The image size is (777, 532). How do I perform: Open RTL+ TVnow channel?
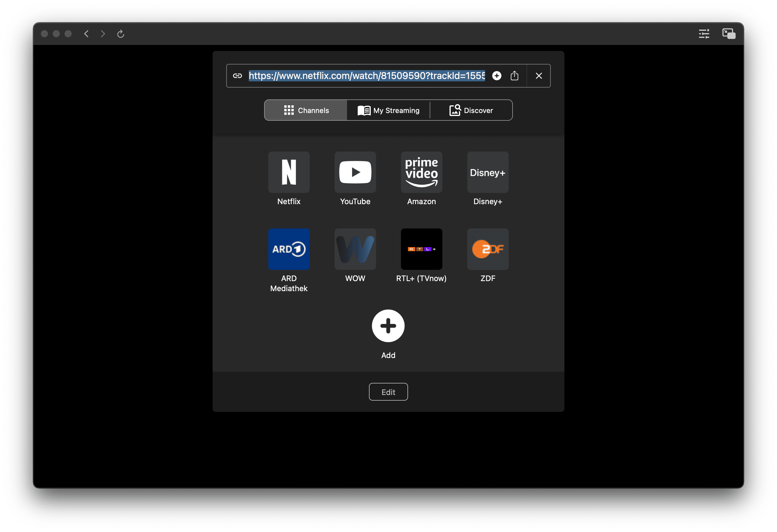click(x=421, y=249)
